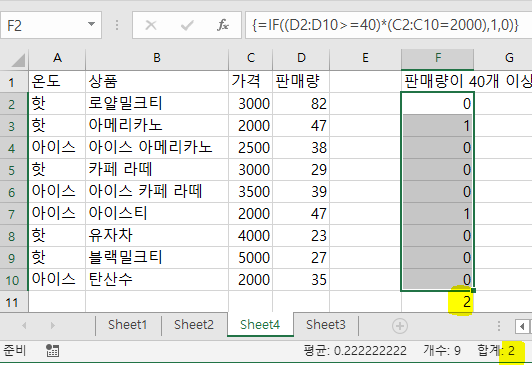Viewport: 532px width, 365px height.
Task: Click sales cell showing 23
Action: 301,236
